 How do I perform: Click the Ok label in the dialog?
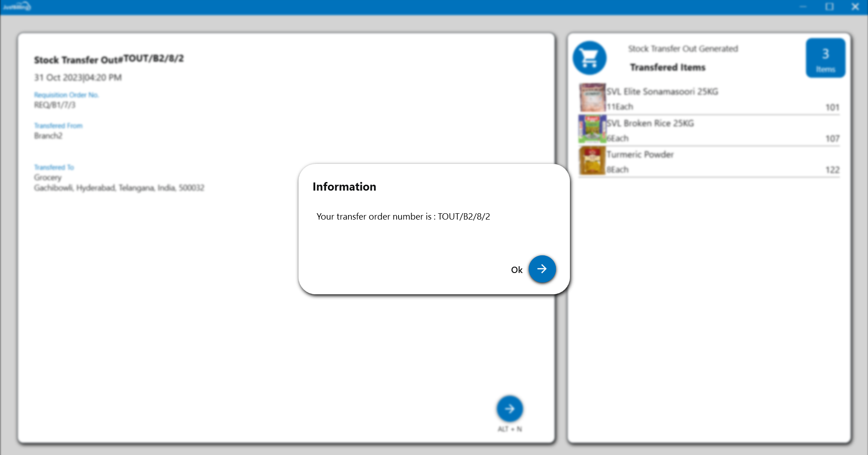(x=517, y=270)
